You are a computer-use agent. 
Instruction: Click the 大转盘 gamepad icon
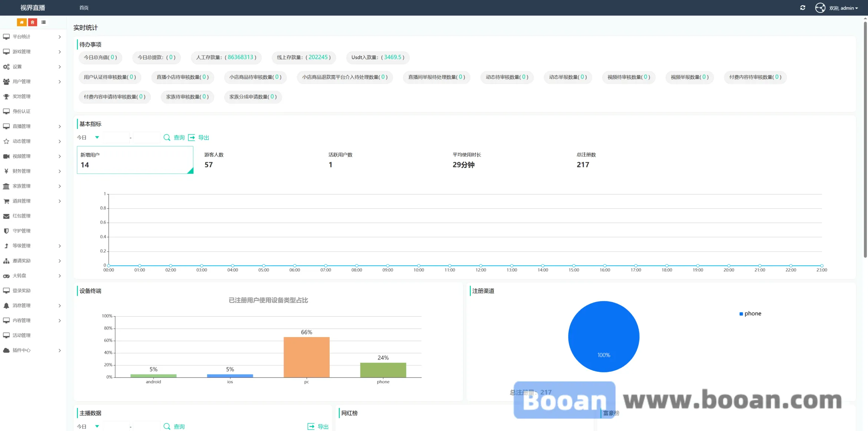[6, 276]
